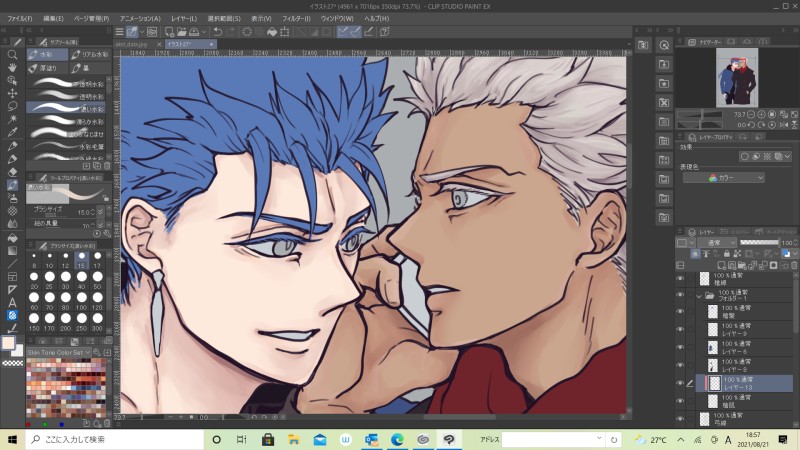Click Delete layer trash icon
The width and height of the screenshot is (800, 450).
click(x=793, y=265)
